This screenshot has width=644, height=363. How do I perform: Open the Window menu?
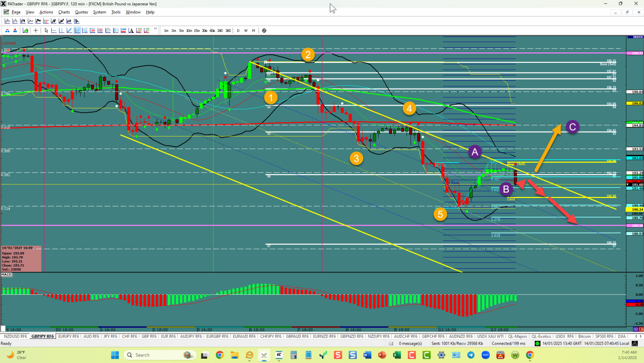(133, 12)
